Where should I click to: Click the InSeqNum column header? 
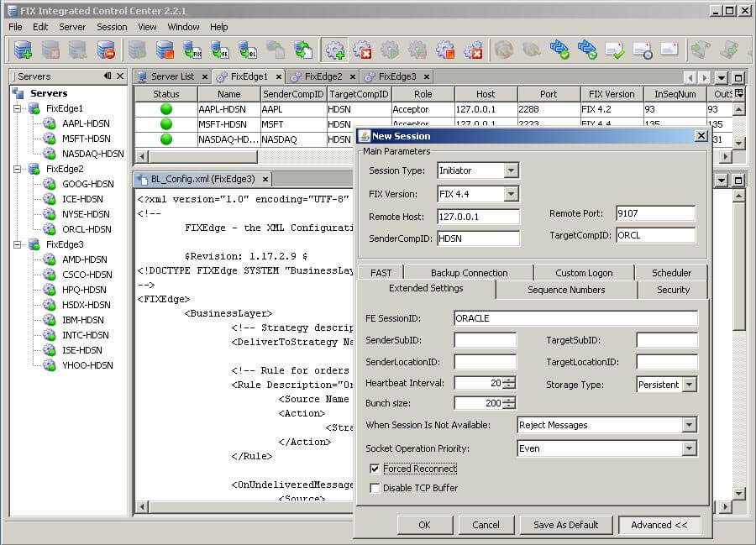click(x=675, y=94)
